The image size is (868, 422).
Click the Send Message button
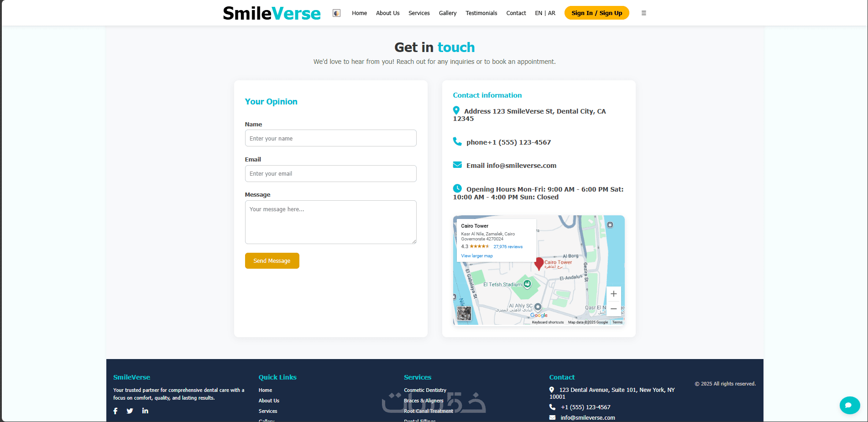[272, 261]
